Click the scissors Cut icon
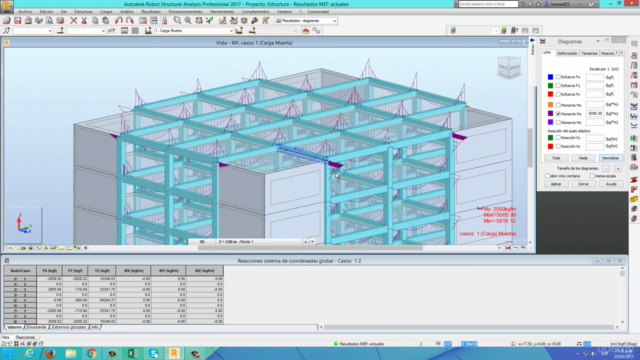The image size is (640, 360). 84,20
